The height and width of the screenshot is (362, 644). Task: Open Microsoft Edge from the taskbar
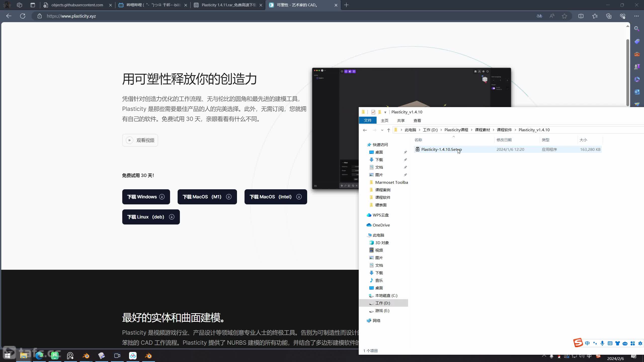coord(39,356)
